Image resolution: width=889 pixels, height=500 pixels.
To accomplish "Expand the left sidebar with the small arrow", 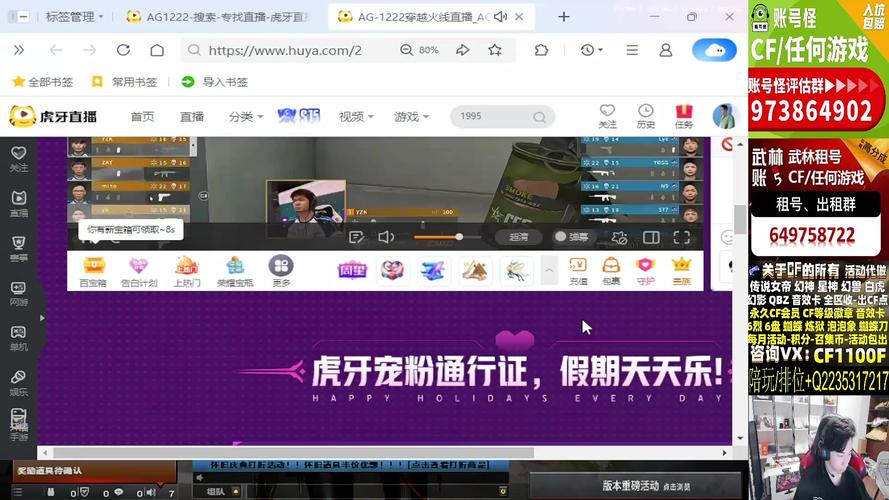I will click(42, 318).
